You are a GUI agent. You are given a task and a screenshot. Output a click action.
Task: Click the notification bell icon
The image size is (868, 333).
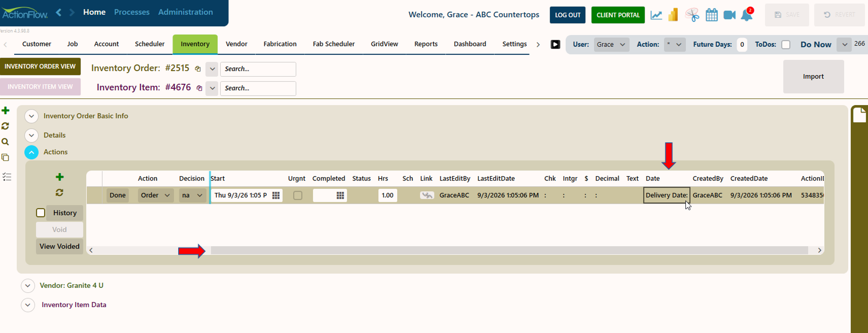(x=747, y=15)
